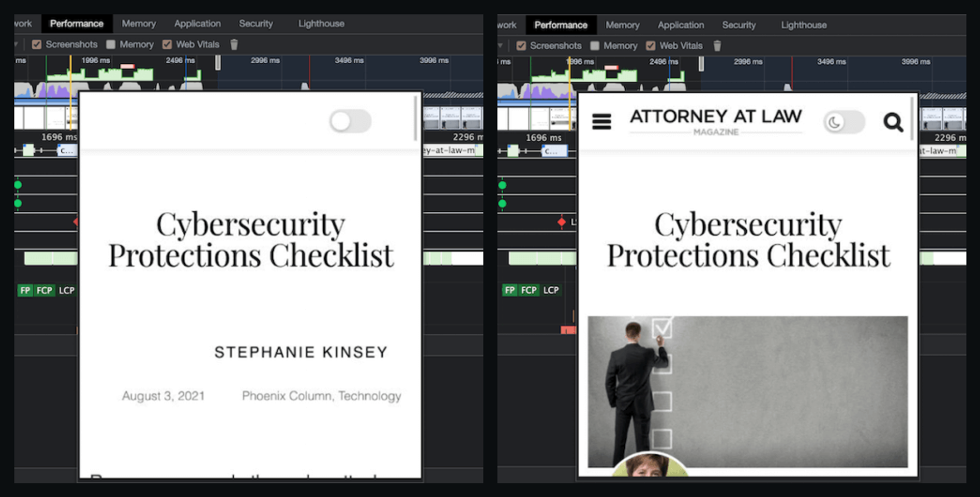This screenshot has width=980, height=497.
Task: Open the Performance tab in left panel
Action: (77, 23)
